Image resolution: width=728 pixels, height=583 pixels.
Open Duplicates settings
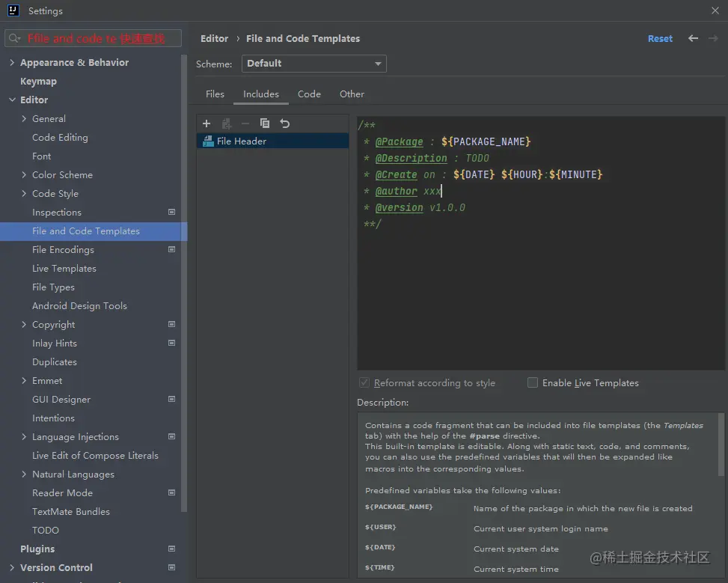(x=55, y=362)
